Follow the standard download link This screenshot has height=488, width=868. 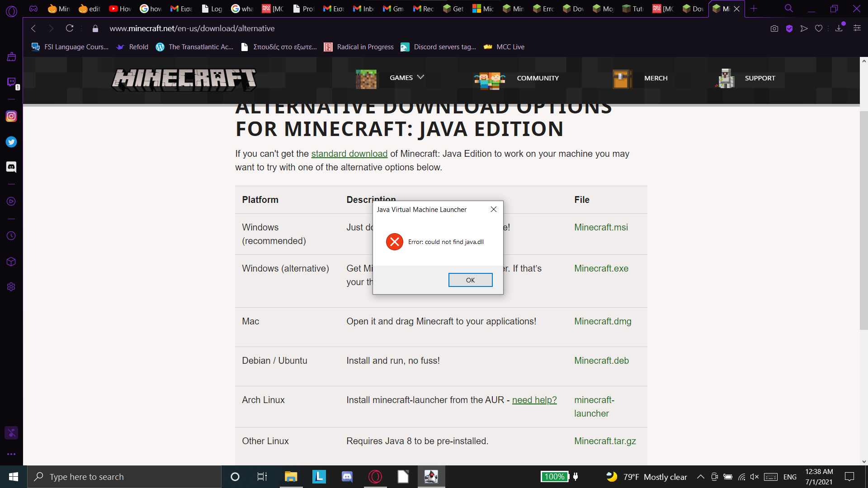[349, 154]
